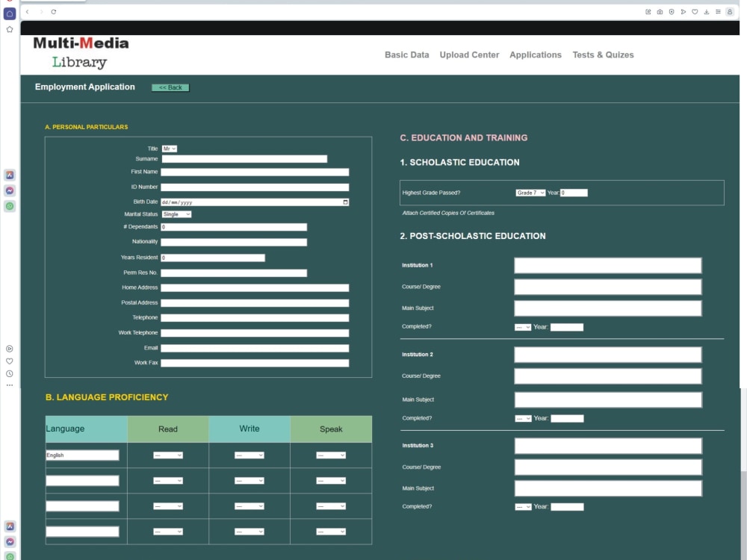Viewport: 747px width, 560px height.
Task: Open the player icon in the sidebar
Action: pos(10,349)
